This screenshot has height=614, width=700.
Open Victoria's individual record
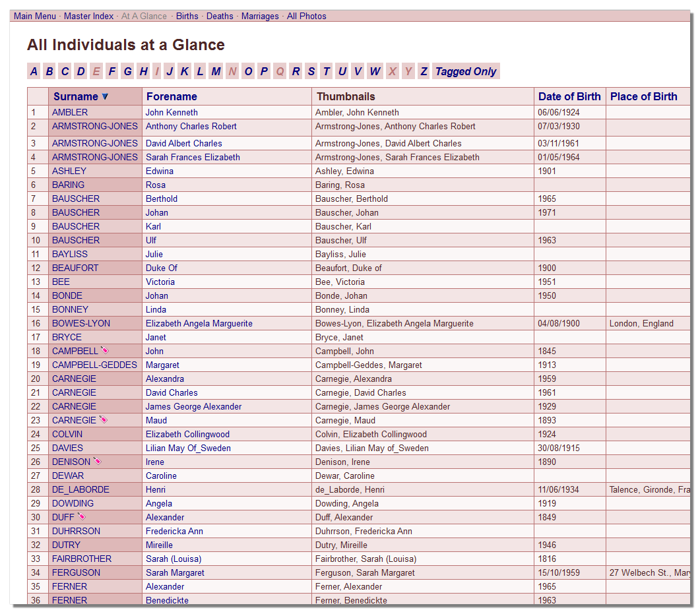click(160, 282)
